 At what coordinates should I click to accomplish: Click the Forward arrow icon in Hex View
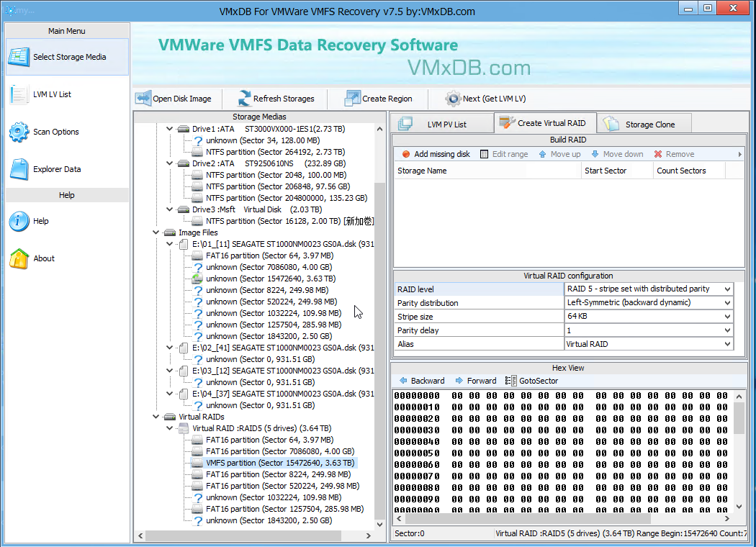(x=459, y=381)
